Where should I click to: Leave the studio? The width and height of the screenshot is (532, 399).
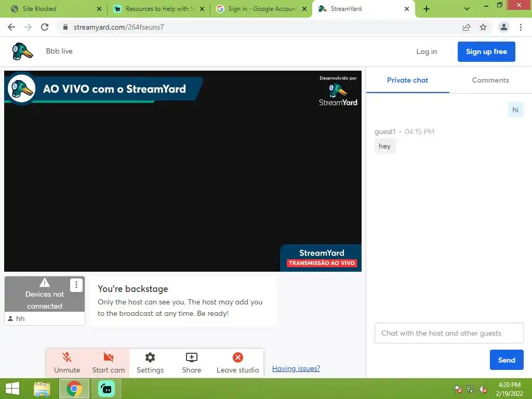click(237, 363)
